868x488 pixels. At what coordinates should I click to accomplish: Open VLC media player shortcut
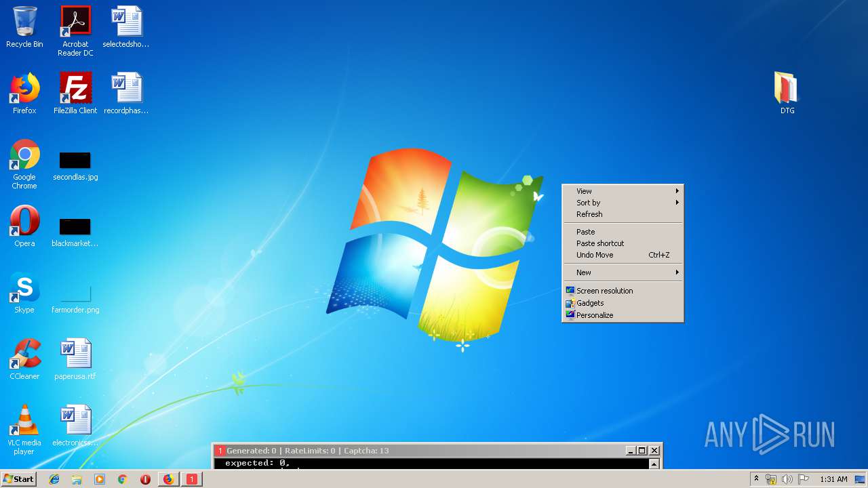coord(24,430)
